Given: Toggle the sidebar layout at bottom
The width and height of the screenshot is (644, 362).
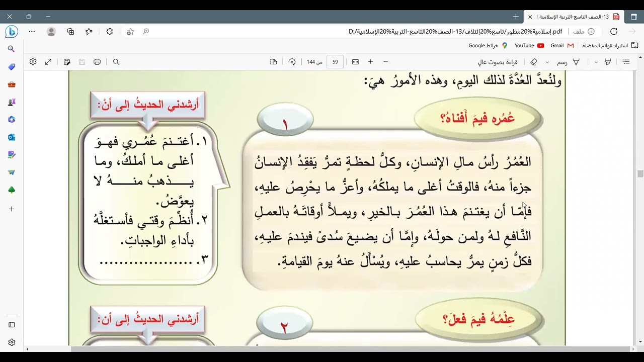Looking at the screenshot, I should point(12,325).
